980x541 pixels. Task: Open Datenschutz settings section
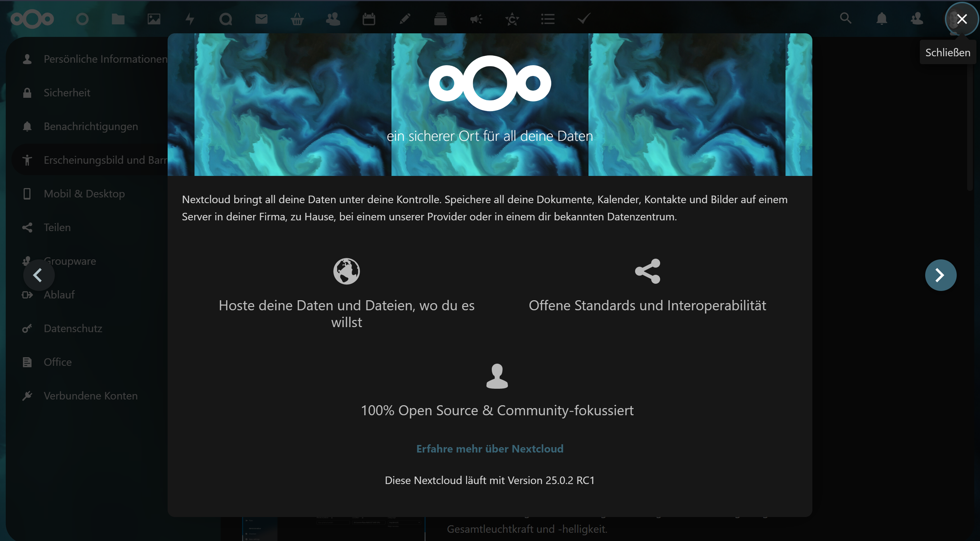point(73,328)
